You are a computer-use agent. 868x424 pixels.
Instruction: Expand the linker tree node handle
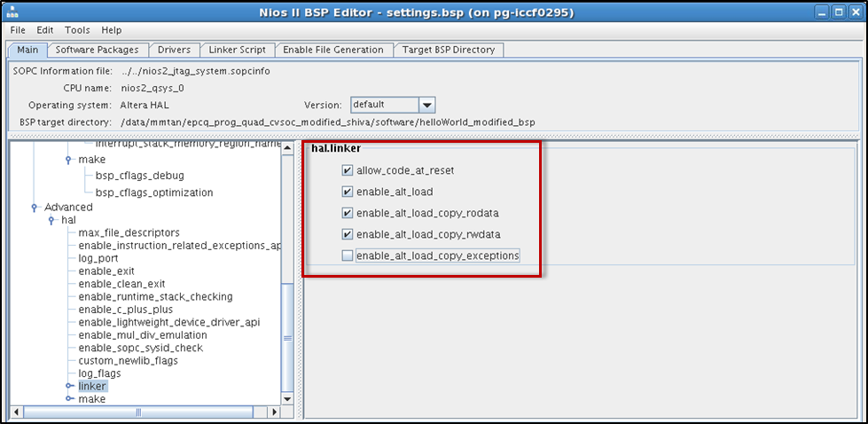(x=68, y=386)
